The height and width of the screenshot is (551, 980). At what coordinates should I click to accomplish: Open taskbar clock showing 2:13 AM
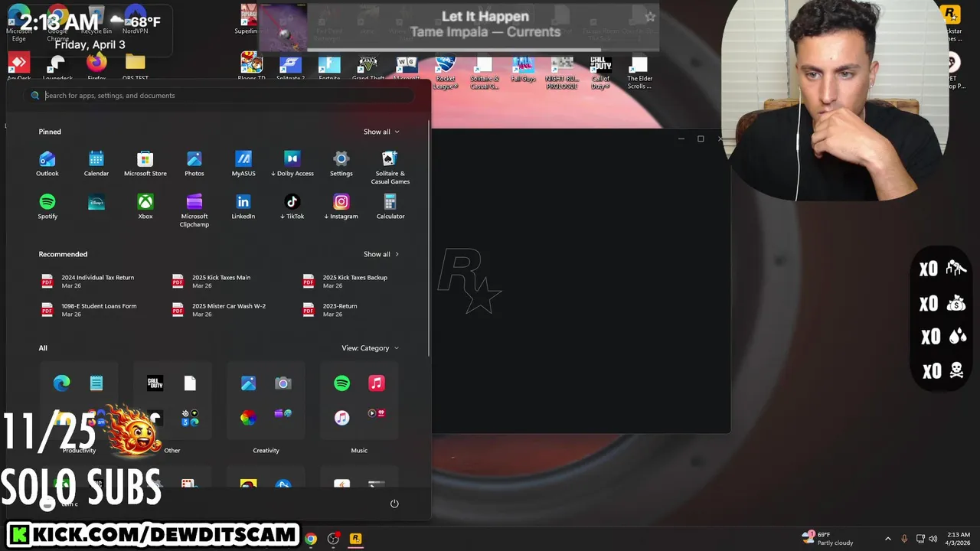click(x=958, y=539)
